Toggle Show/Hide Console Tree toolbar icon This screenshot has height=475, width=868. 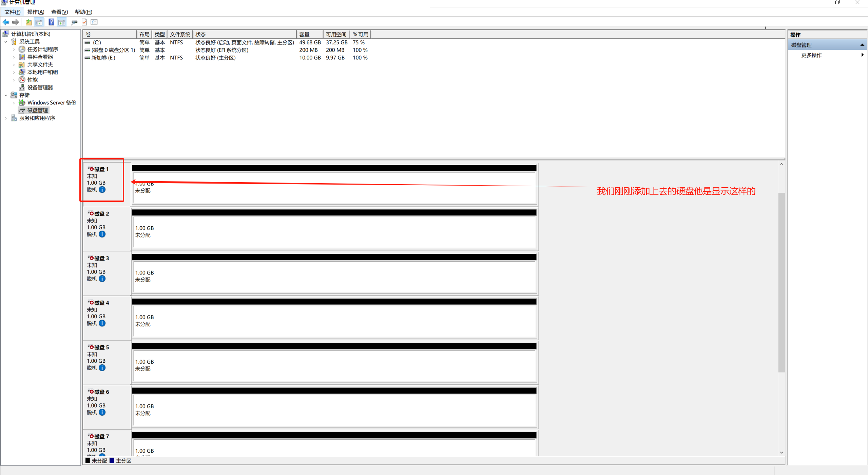coord(39,22)
